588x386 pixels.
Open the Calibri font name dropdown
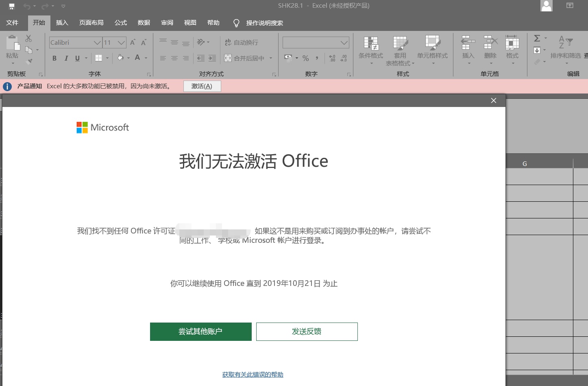97,42
